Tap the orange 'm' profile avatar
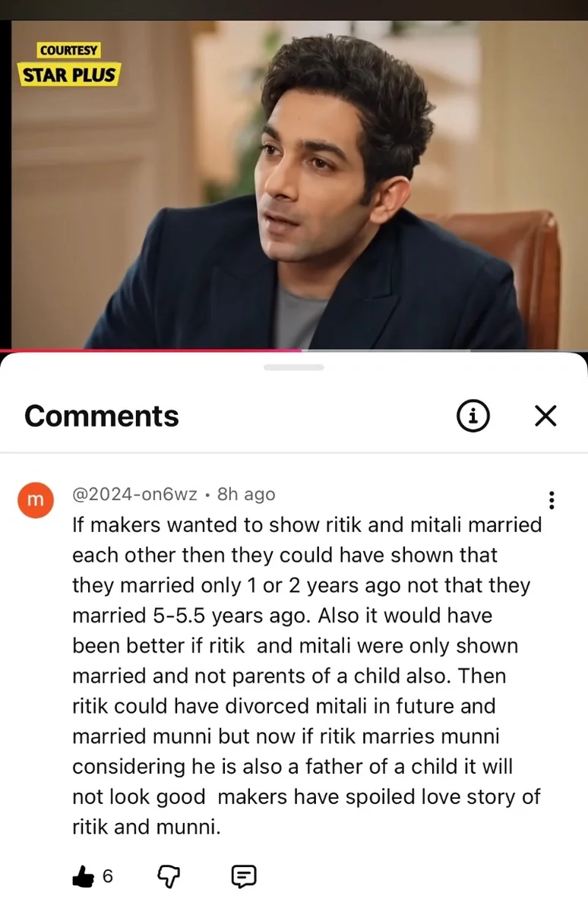 coord(35,500)
